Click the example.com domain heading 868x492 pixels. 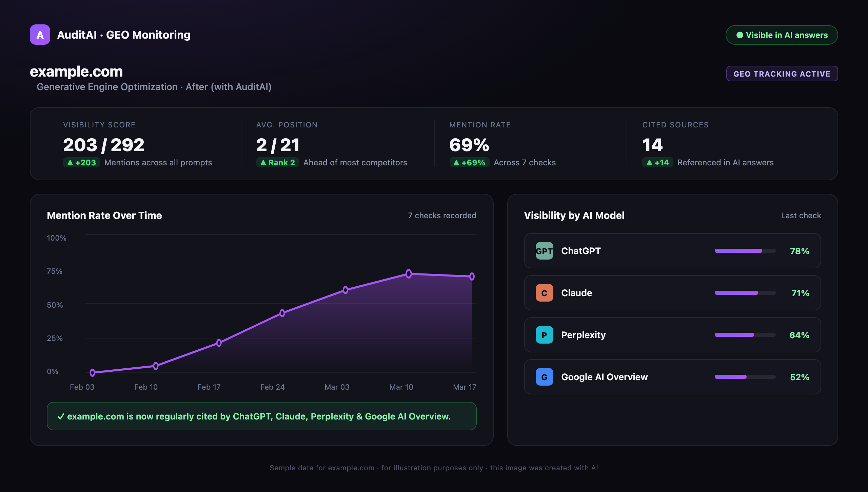pyautogui.click(x=76, y=71)
